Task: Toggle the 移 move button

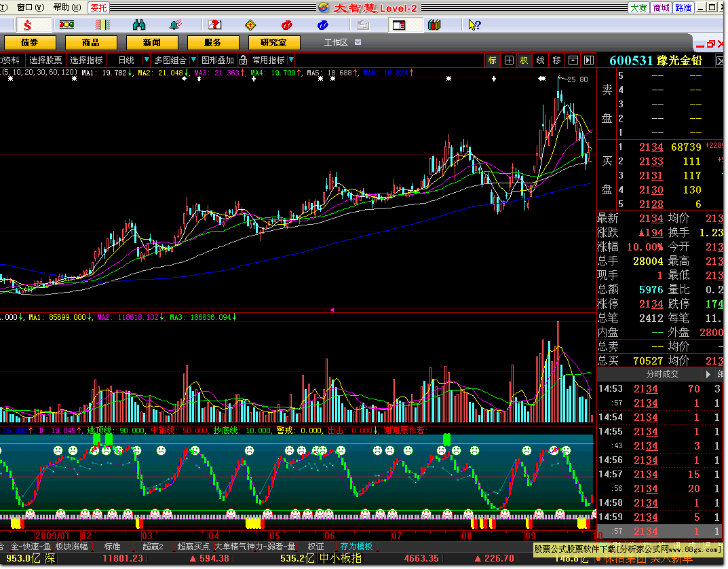Action: pyautogui.click(x=556, y=60)
